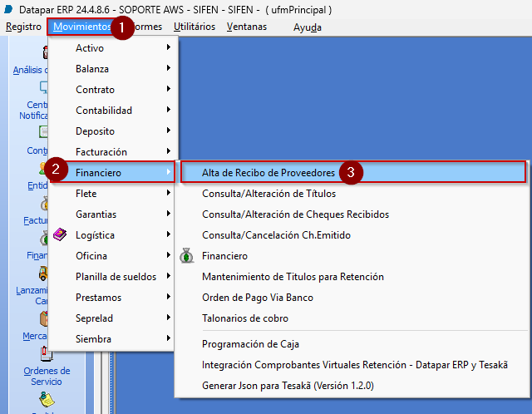This screenshot has width=532, height=414.
Task: Open the Oficina submenu
Action: pos(113,255)
